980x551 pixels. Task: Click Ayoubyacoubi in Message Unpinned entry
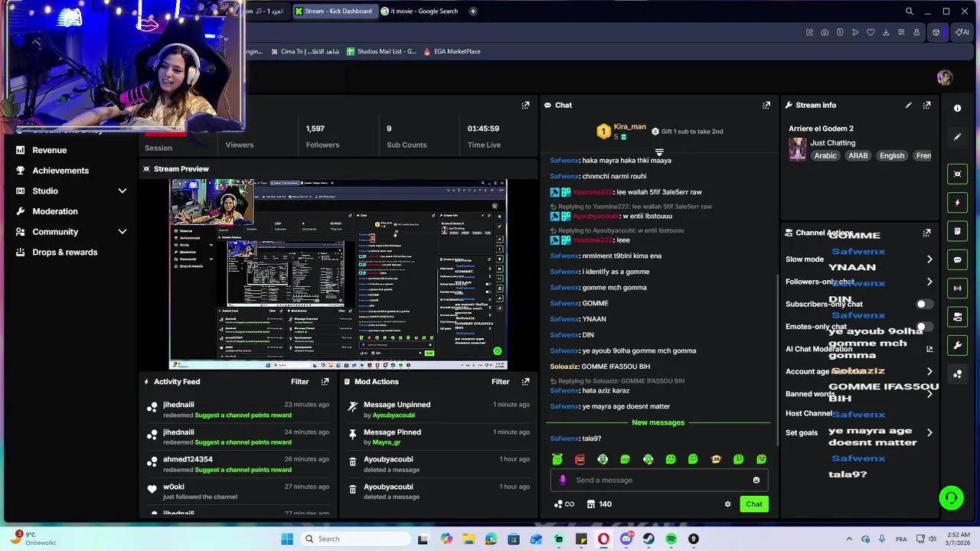394,416
